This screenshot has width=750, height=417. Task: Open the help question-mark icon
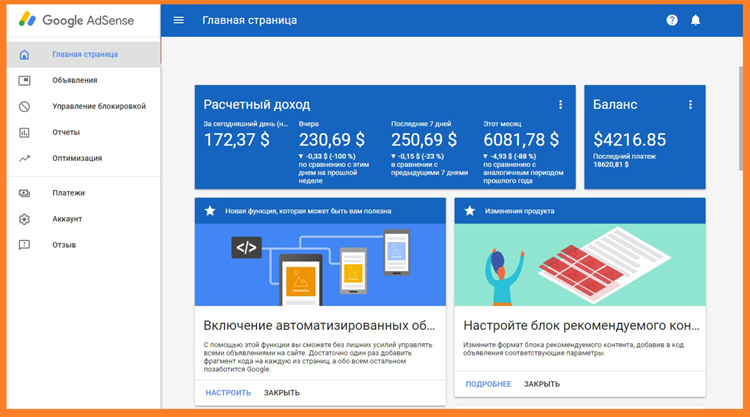pos(672,20)
